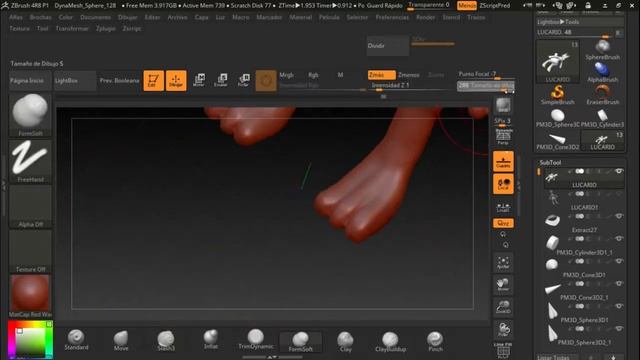Toggle visibility eye of Extract27 subtool
The width and height of the screenshot is (640, 360).
coord(619,216)
